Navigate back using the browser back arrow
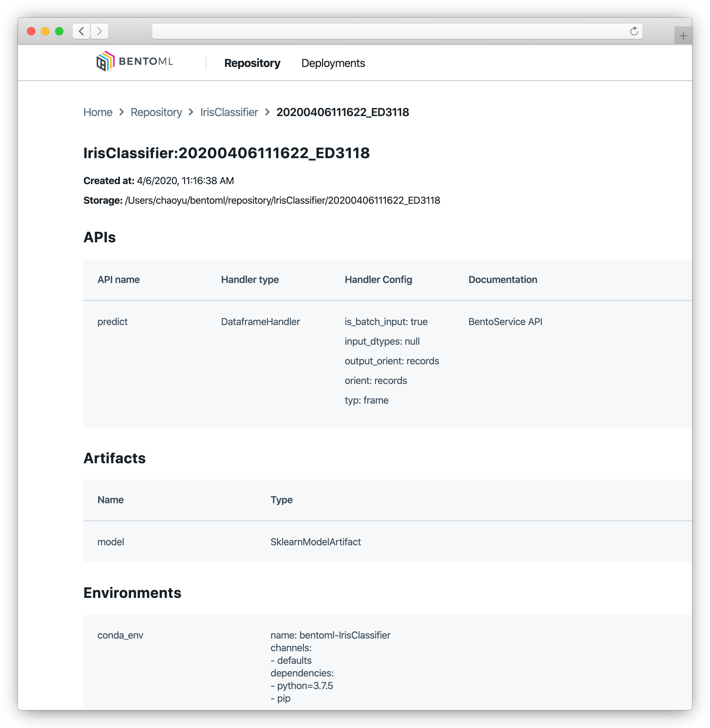Screen dimensions: 710x728 pyautogui.click(x=81, y=32)
